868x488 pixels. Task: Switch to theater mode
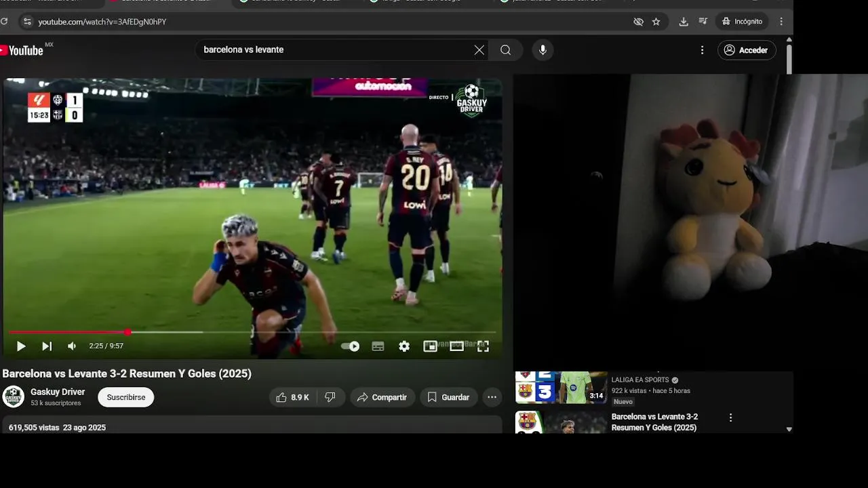tap(456, 346)
